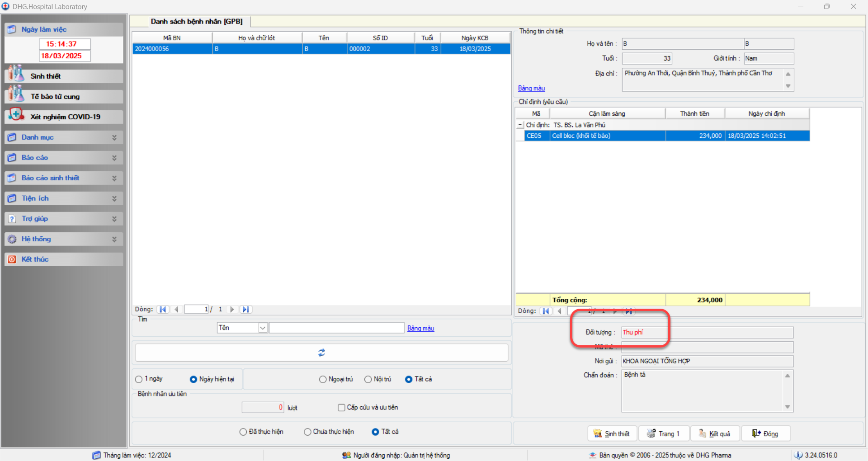Expand the Trợ giúp sidebar section
Screen dimensions: 868x461
114,219
